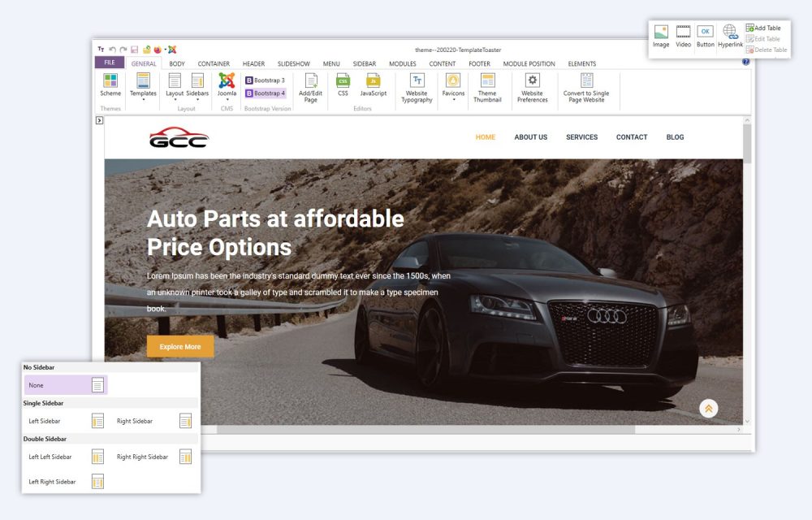This screenshot has width=812, height=520.
Task: Add a Video element
Action: [683, 36]
